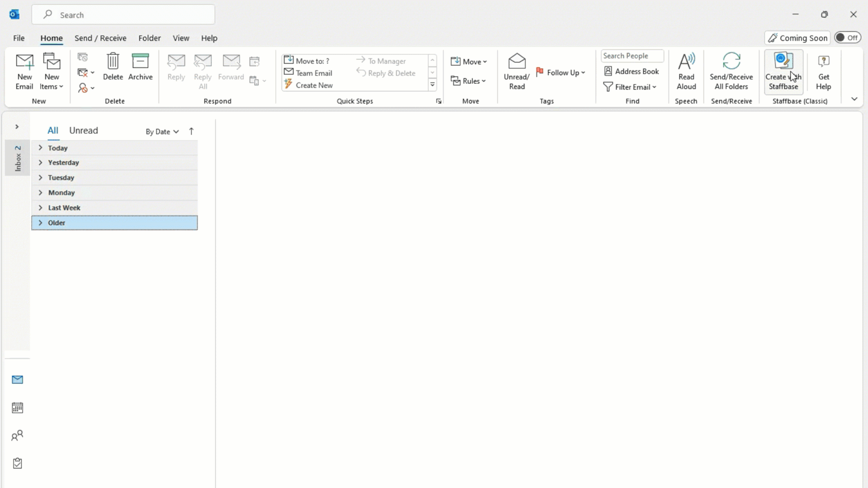Screen dimensions: 868x488
Task: Expand the Quick Steps gallery
Action: point(433,85)
